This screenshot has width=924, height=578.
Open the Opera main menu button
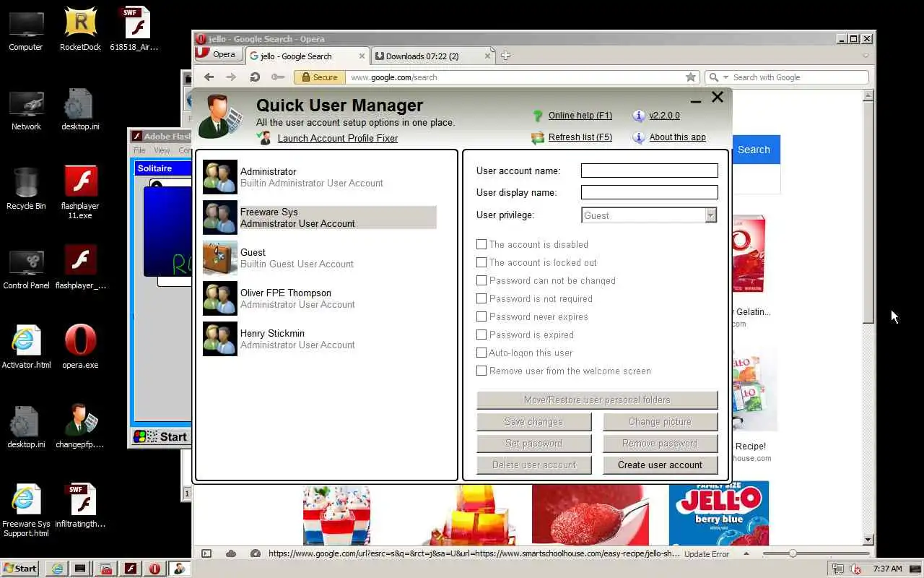pos(217,54)
